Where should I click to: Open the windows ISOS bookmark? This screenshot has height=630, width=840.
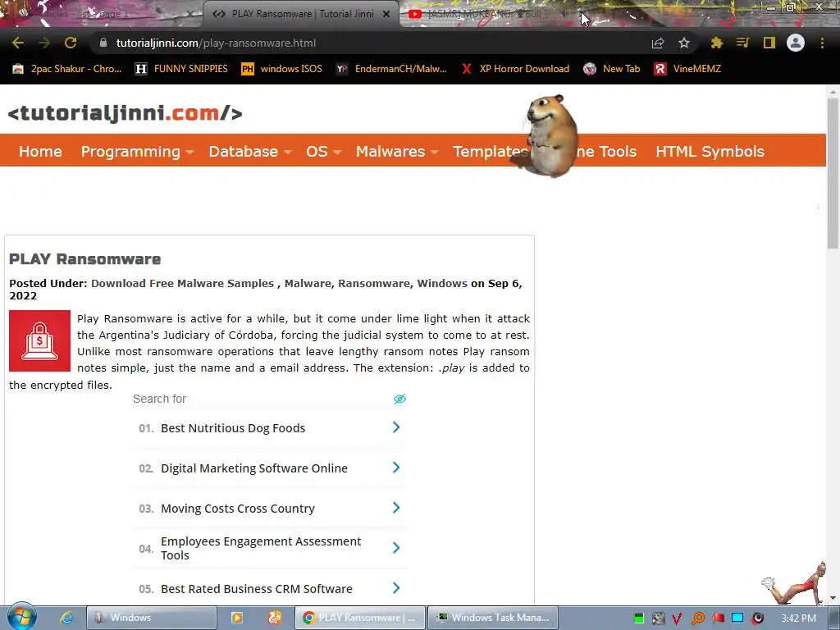tap(282, 69)
